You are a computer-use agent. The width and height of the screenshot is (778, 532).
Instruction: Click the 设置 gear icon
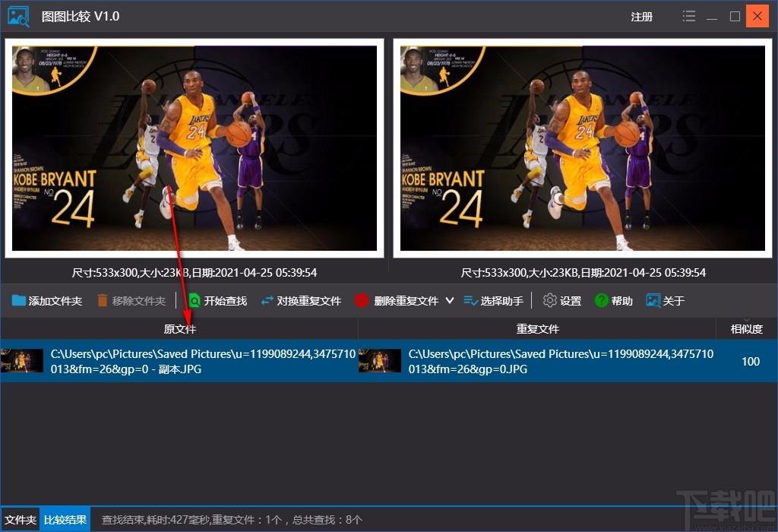[550, 300]
